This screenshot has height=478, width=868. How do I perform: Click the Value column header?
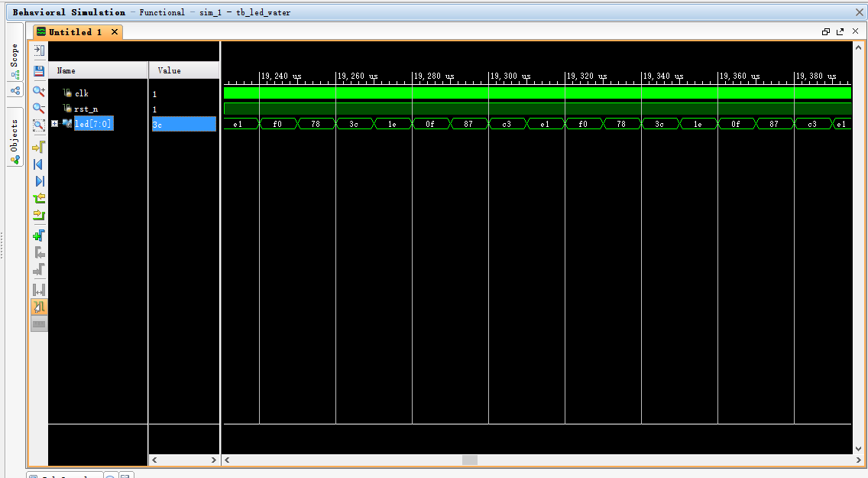click(x=184, y=70)
